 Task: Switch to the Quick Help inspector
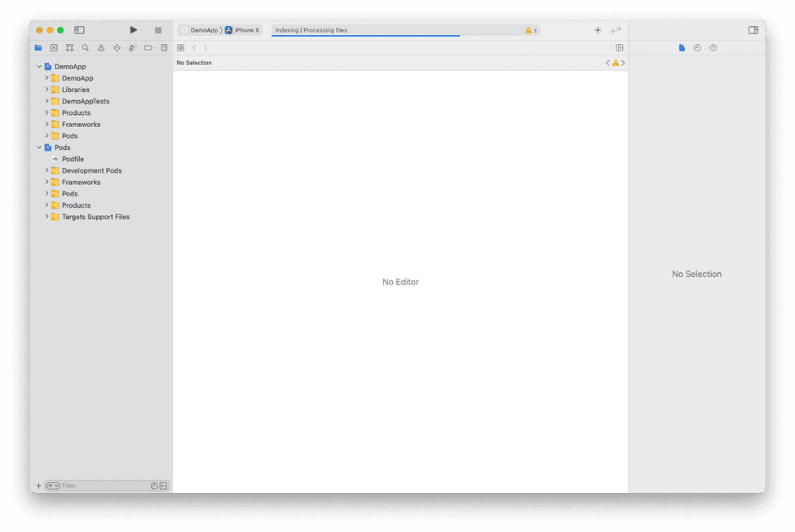712,47
